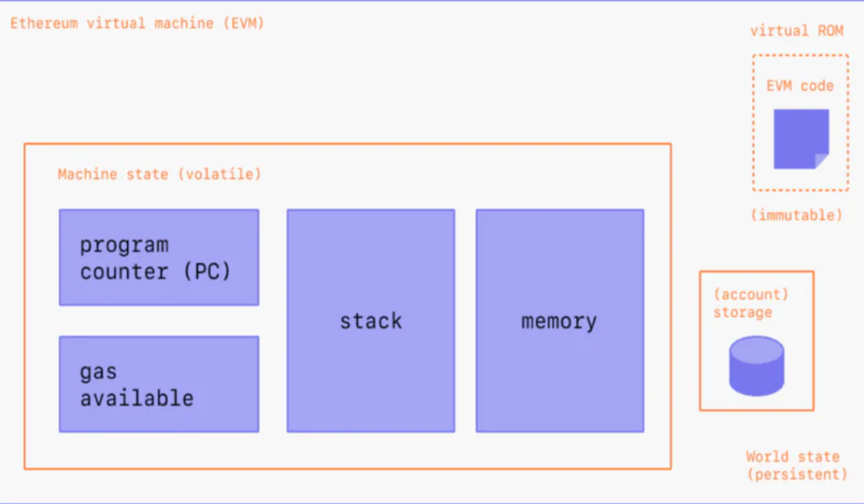Click the account storage cylinder icon
Screen dimensions: 864x504
(x=756, y=366)
